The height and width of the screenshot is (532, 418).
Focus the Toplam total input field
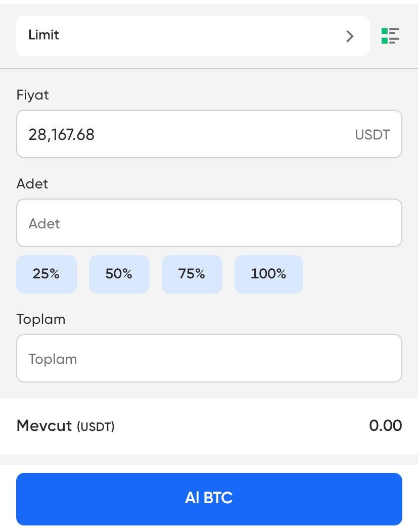tap(209, 358)
